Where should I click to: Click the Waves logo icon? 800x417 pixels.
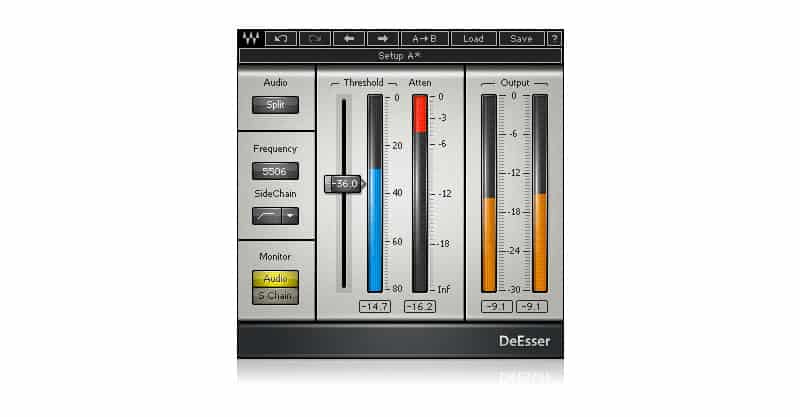pyautogui.click(x=251, y=38)
